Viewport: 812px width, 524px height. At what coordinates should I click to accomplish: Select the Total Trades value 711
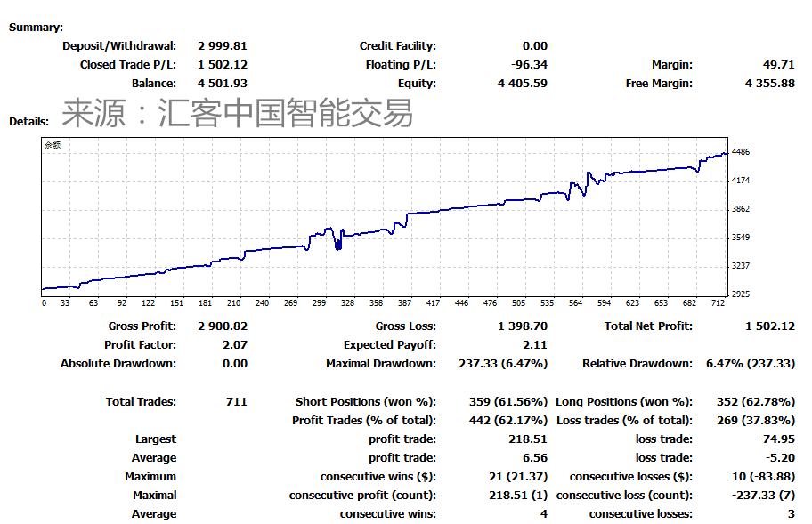(x=237, y=402)
